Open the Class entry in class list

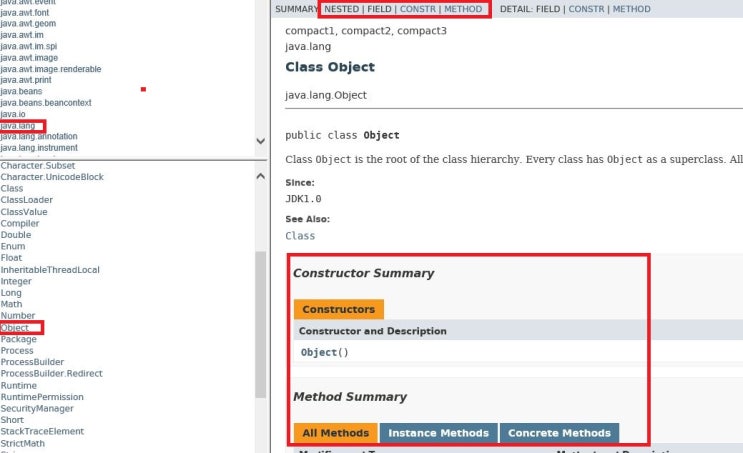[x=11, y=189]
